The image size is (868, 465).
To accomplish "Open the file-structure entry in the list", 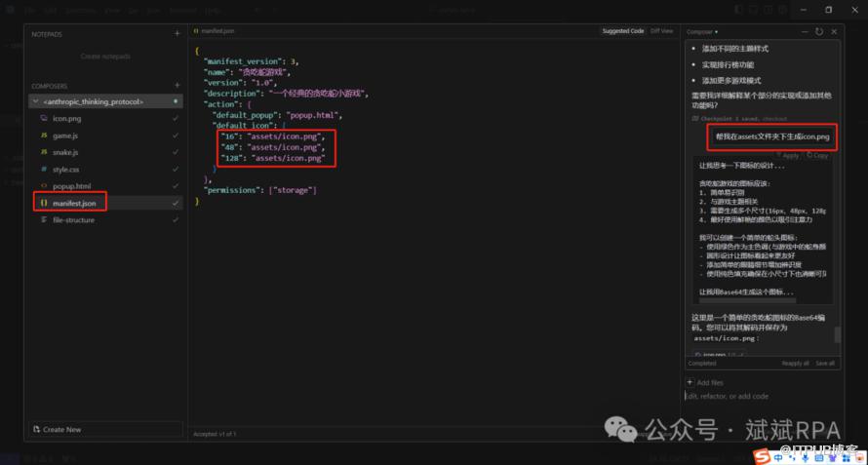I will (x=73, y=219).
